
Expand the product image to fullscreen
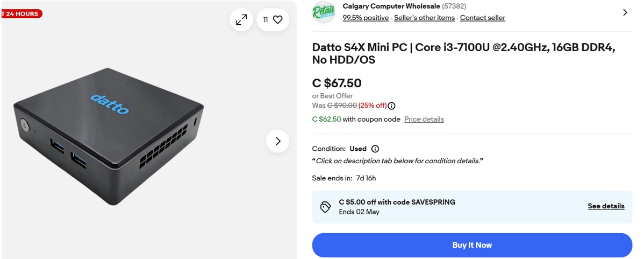pos(241,20)
